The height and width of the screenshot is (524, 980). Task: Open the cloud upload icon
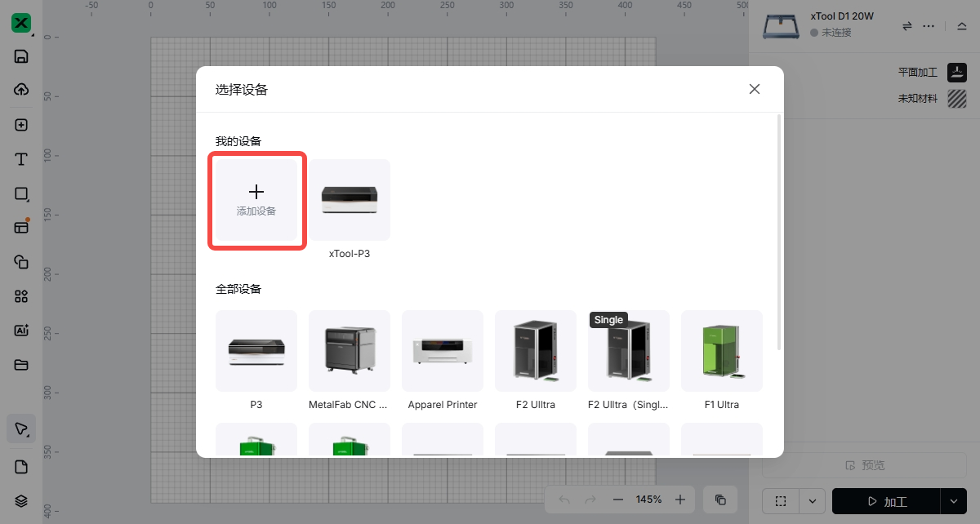22,90
